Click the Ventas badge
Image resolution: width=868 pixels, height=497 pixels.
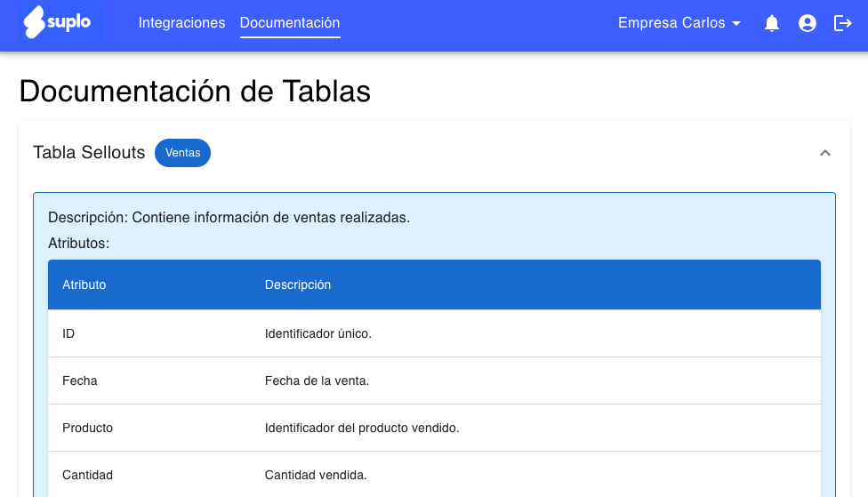tap(182, 153)
